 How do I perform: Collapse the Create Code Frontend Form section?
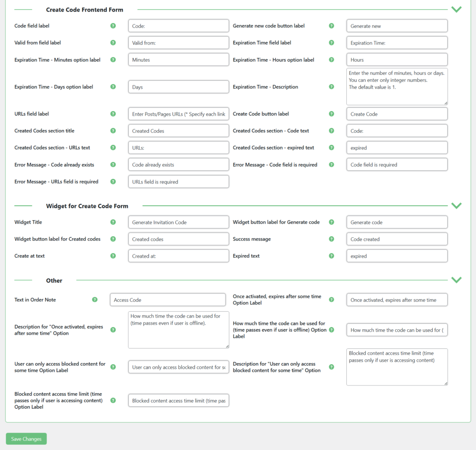(456, 9)
